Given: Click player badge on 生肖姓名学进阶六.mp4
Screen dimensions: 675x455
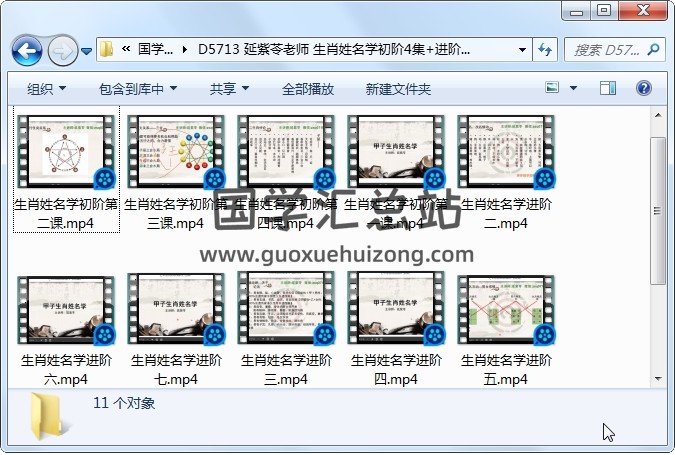Looking at the screenshot, I should [105, 334].
